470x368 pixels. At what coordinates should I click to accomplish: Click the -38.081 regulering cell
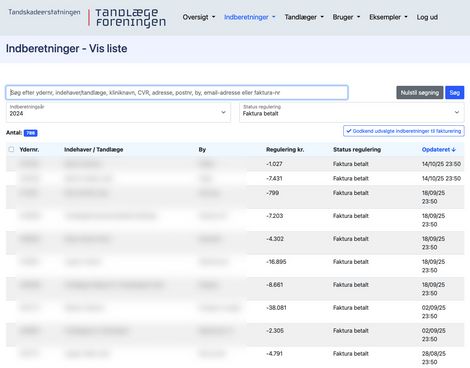point(276,308)
